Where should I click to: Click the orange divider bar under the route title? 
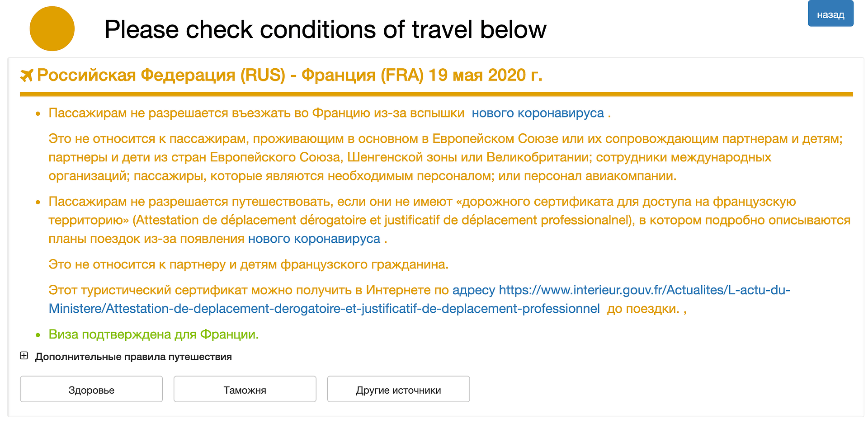point(436,94)
